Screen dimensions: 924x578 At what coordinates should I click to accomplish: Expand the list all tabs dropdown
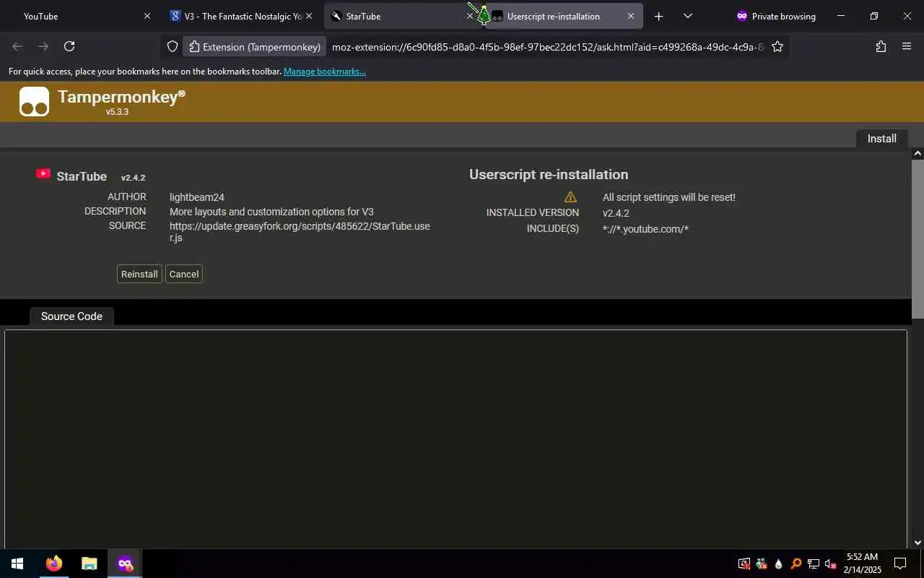pos(688,16)
